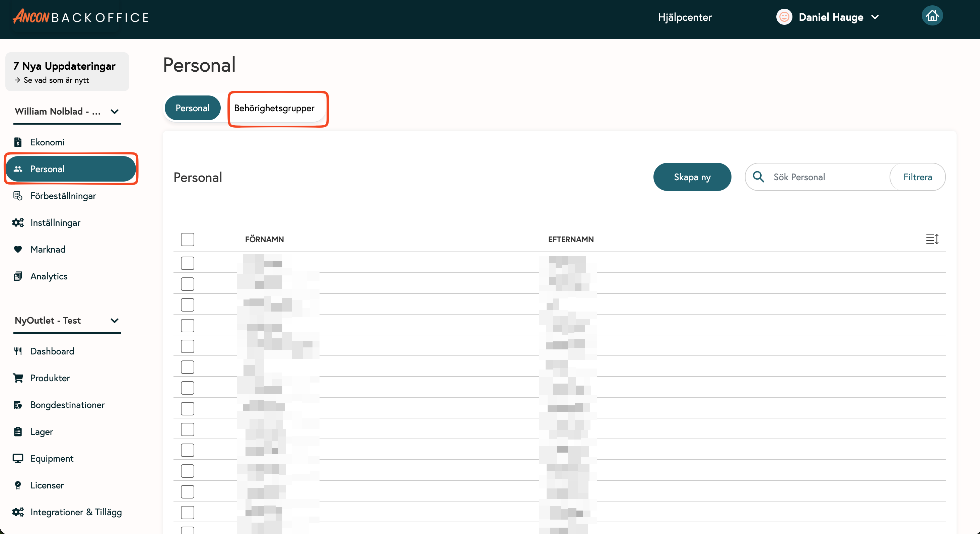Open Analytics in the sidebar
This screenshot has width=980, height=534.
pos(49,276)
